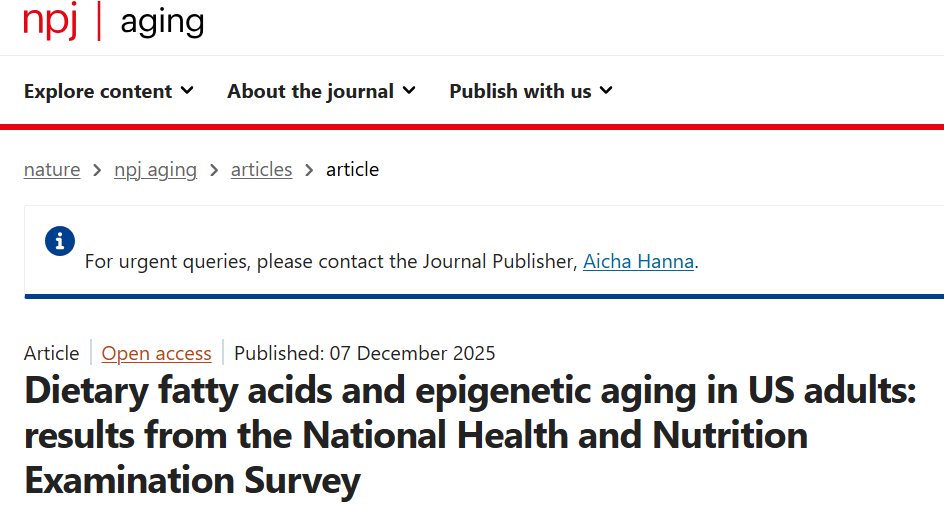Click the Published 07 December 2025 date
944x506 pixels.
pyautogui.click(x=365, y=353)
